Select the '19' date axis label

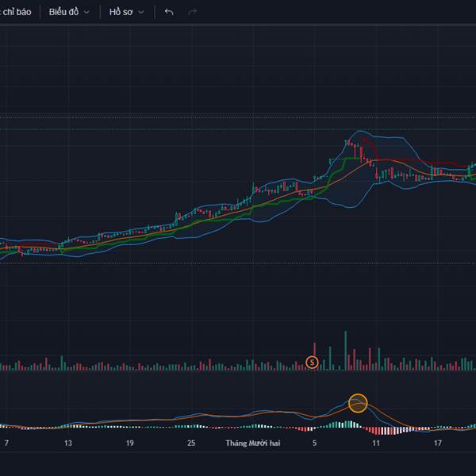click(130, 443)
